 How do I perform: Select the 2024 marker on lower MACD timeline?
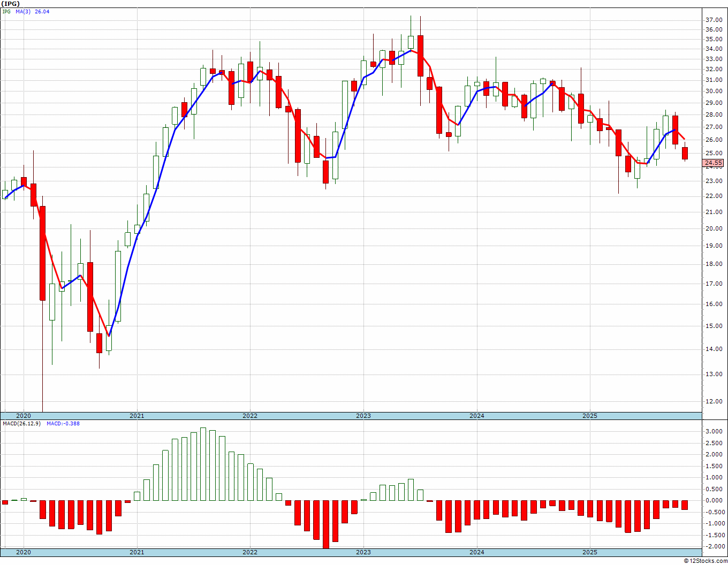pyautogui.click(x=476, y=552)
